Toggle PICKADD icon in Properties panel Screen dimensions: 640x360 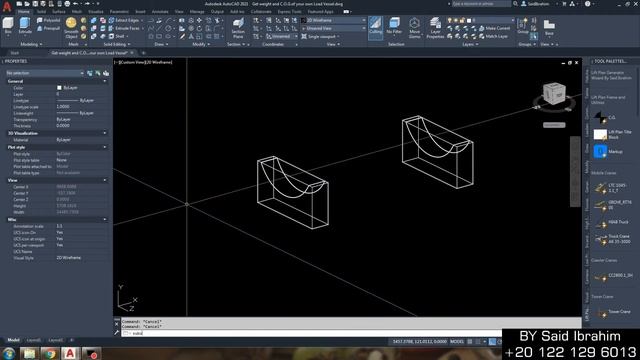[90, 73]
